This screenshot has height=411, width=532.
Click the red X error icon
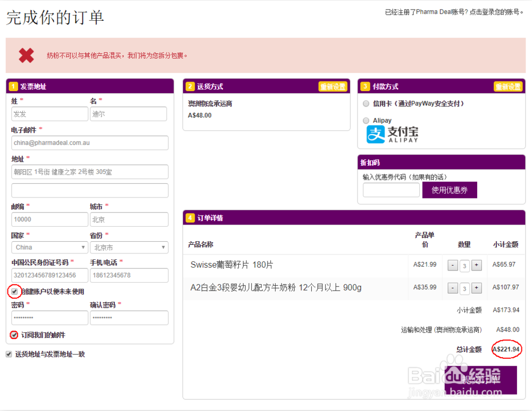27,55
